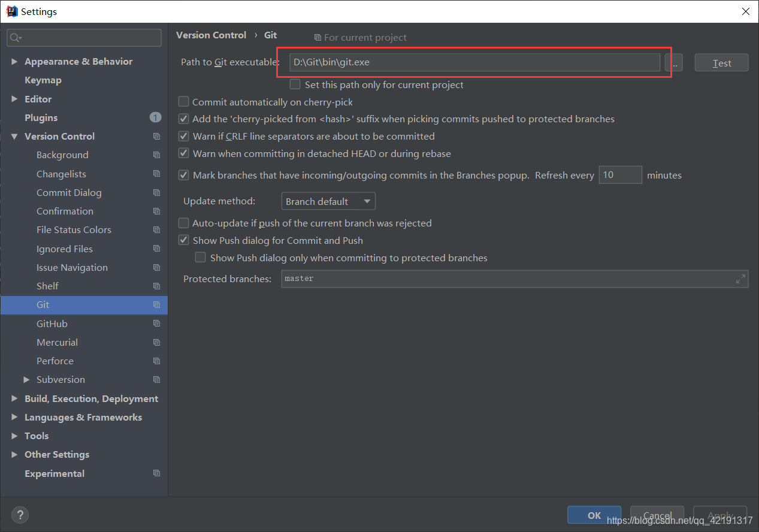Enable Commit automatically on cherry-pick

pos(184,102)
